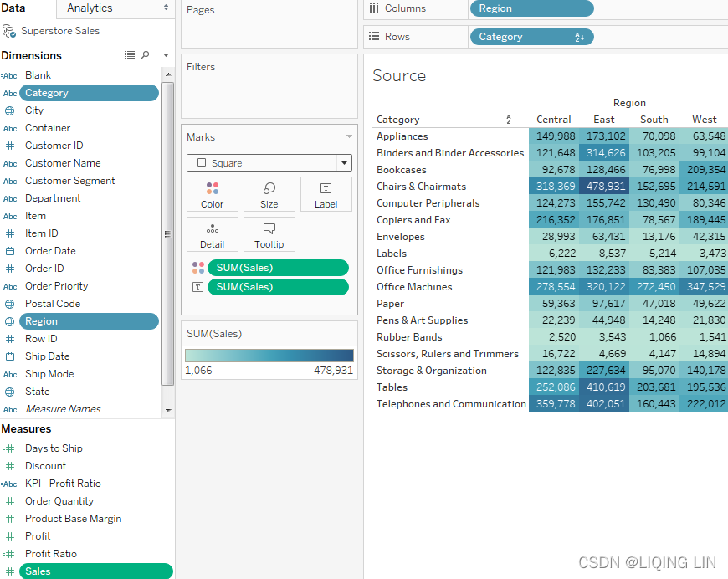
Task: Click the Superstore Sales data source icon
Action: tap(9, 31)
